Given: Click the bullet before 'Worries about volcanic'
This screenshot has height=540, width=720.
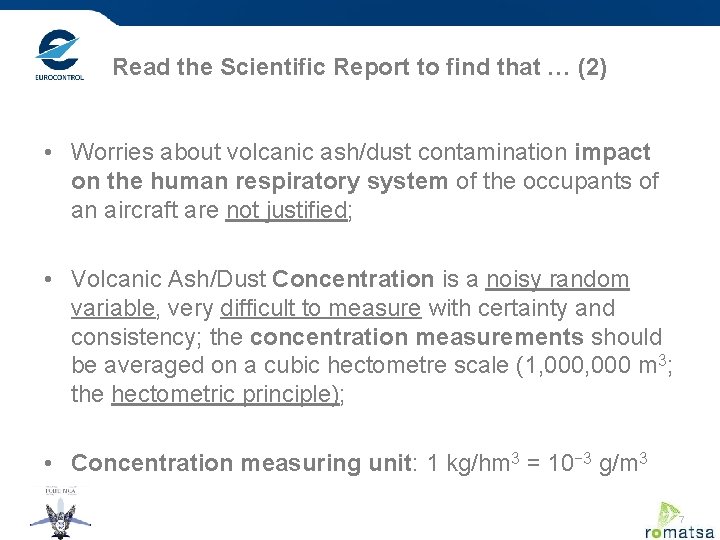Looking at the screenshot, I should point(49,153).
